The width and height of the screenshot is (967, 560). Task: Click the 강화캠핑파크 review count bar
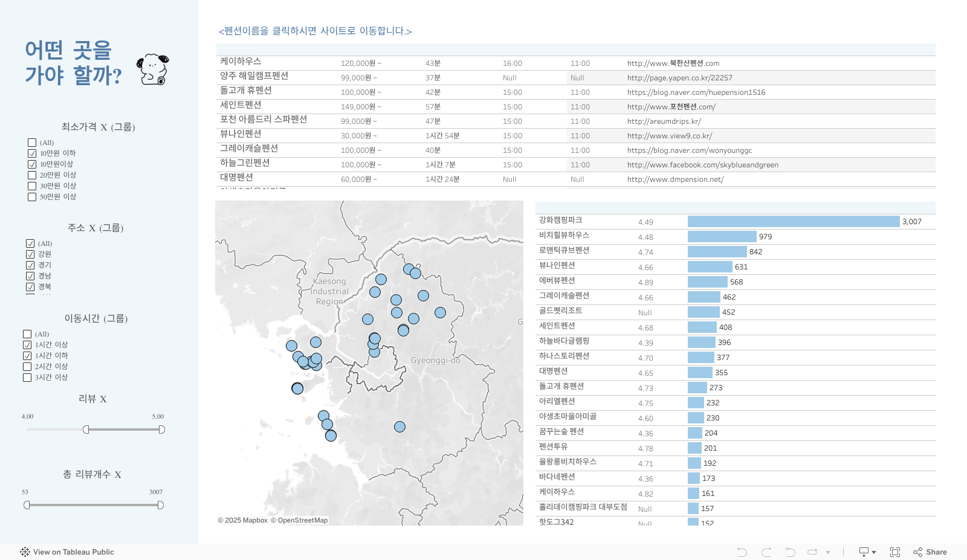coord(794,222)
